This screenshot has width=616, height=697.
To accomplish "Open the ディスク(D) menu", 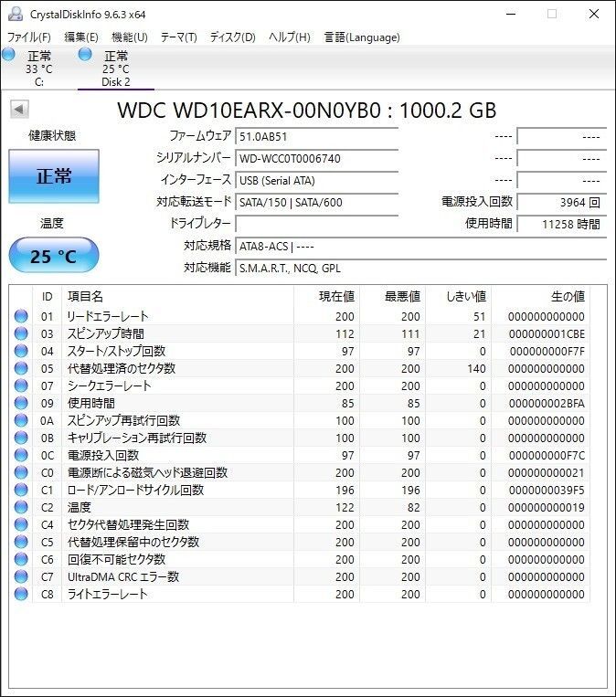I will point(233,37).
